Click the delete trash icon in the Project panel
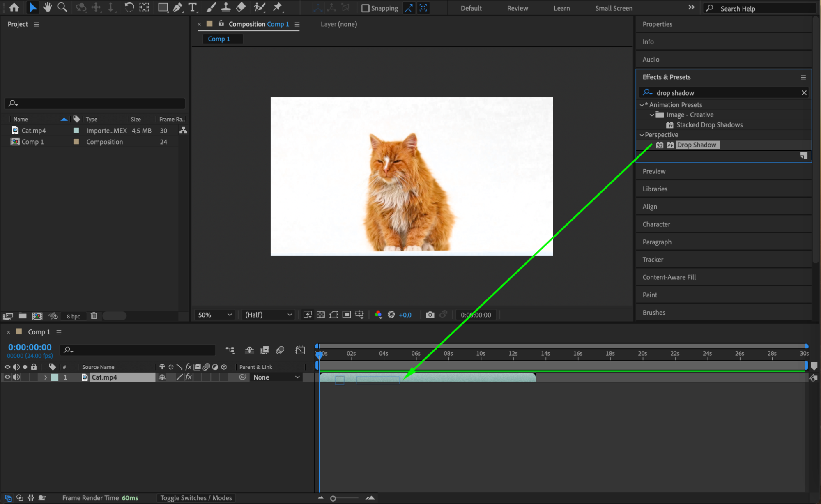Viewport: 821px width, 504px height. click(94, 316)
